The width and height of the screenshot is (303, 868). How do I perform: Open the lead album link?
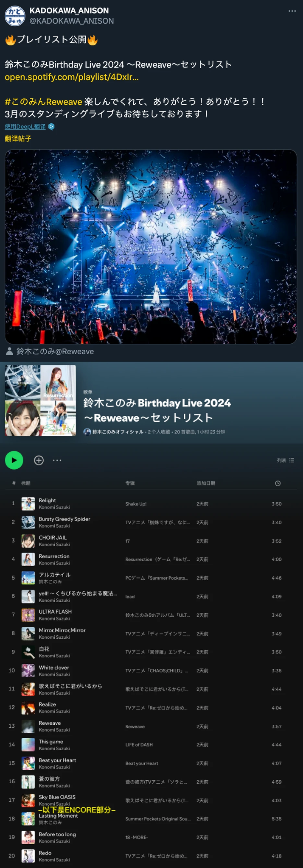[x=130, y=597]
